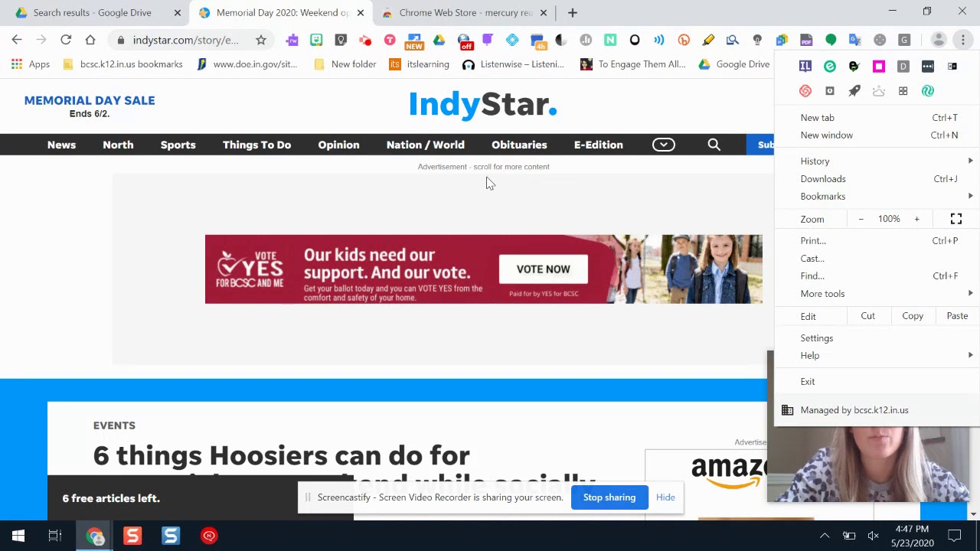This screenshot has height=551, width=980.
Task: Open Obituaries nav link
Action: click(519, 145)
